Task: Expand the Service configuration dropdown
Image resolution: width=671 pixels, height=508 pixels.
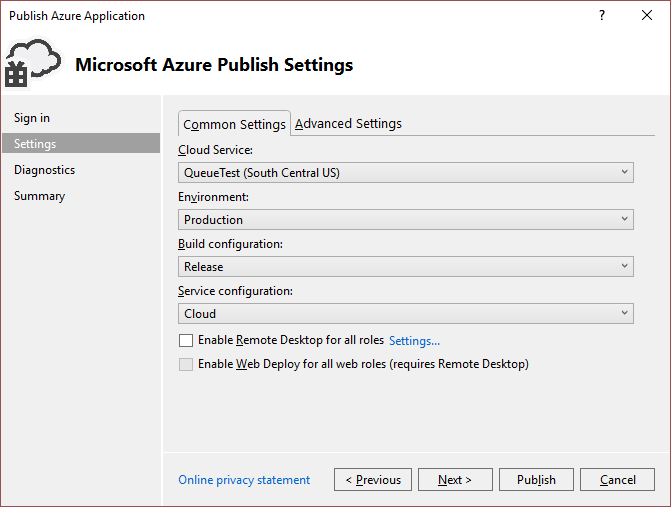Action: click(405, 314)
